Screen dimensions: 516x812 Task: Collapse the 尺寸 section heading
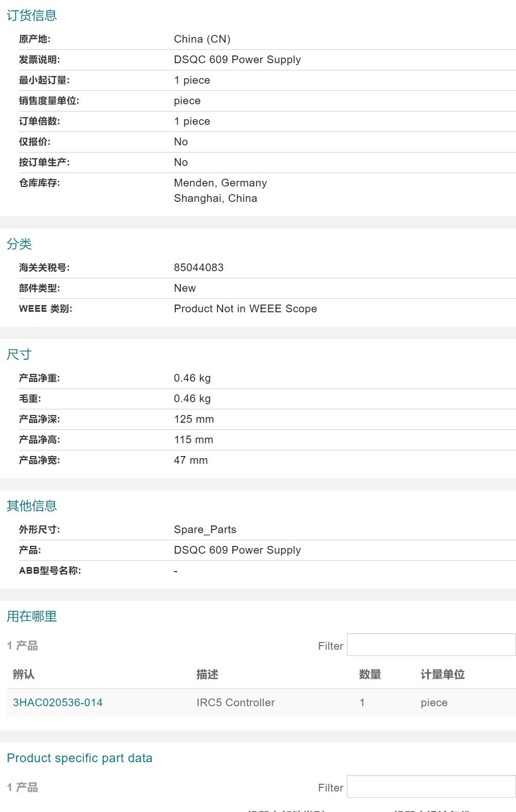(20, 354)
